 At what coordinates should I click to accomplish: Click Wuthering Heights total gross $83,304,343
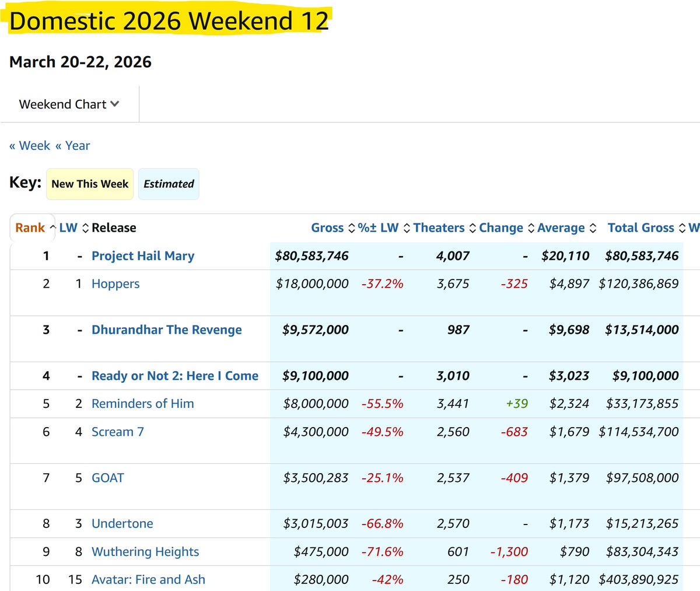tap(642, 552)
